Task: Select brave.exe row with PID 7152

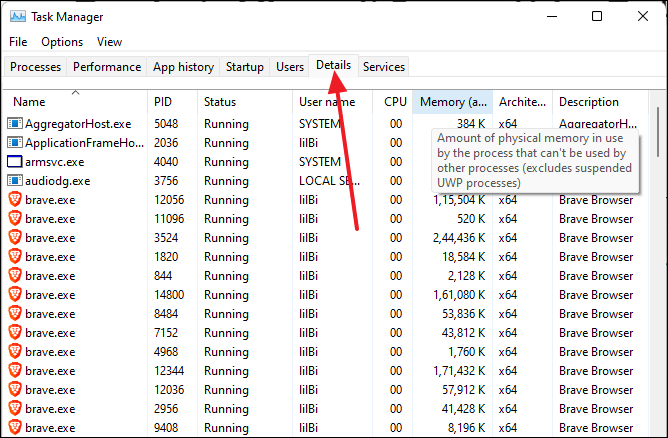Action: pos(326,333)
